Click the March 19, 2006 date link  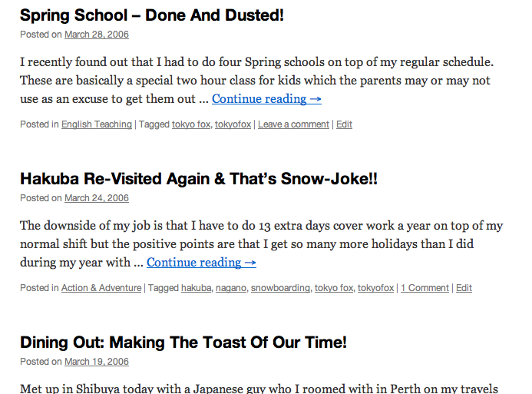coord(97,362)
